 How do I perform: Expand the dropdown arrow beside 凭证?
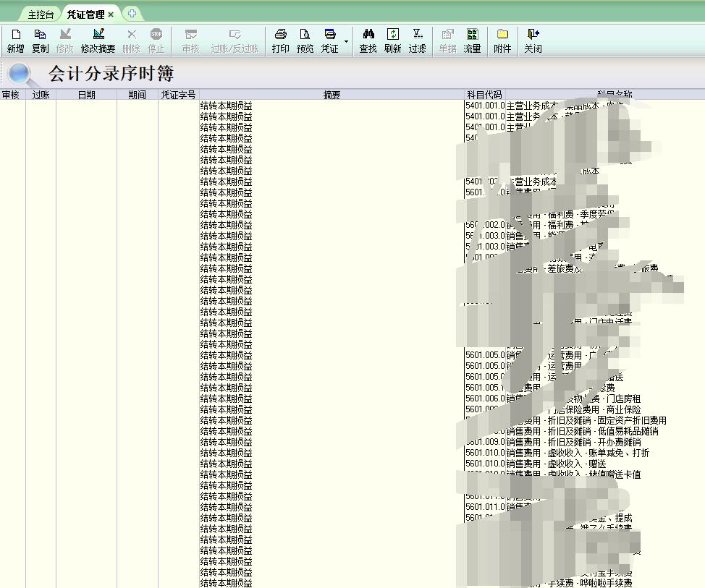[x=346, y=41]
